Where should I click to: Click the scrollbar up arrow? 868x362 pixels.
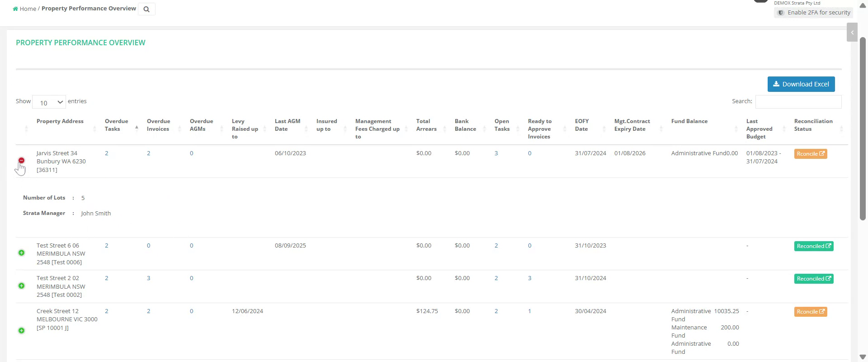tap(863, 5)
